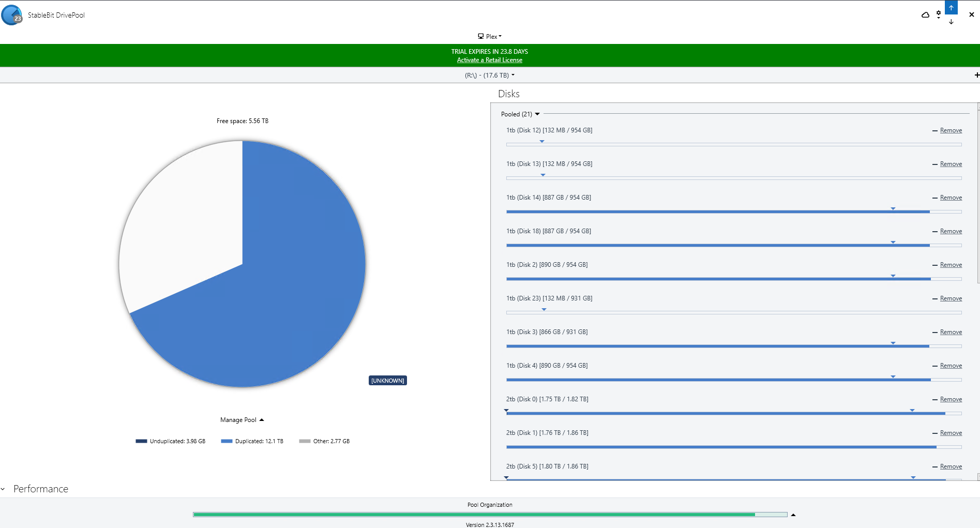The width and height of the screenshot is (980, 528).
Task: Click the Pool Organization progress bar
Action: pos(489,515)
